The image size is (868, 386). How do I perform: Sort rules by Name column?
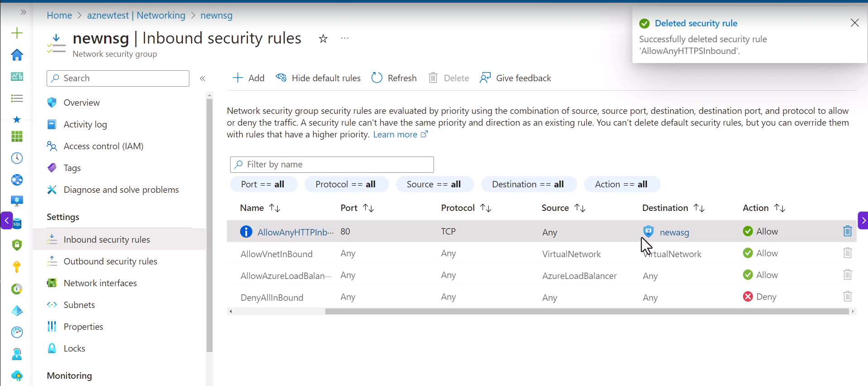(260, 208)
